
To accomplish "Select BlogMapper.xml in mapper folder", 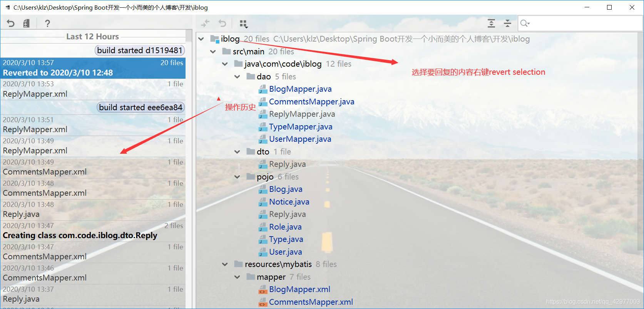I will click(299, 289).
